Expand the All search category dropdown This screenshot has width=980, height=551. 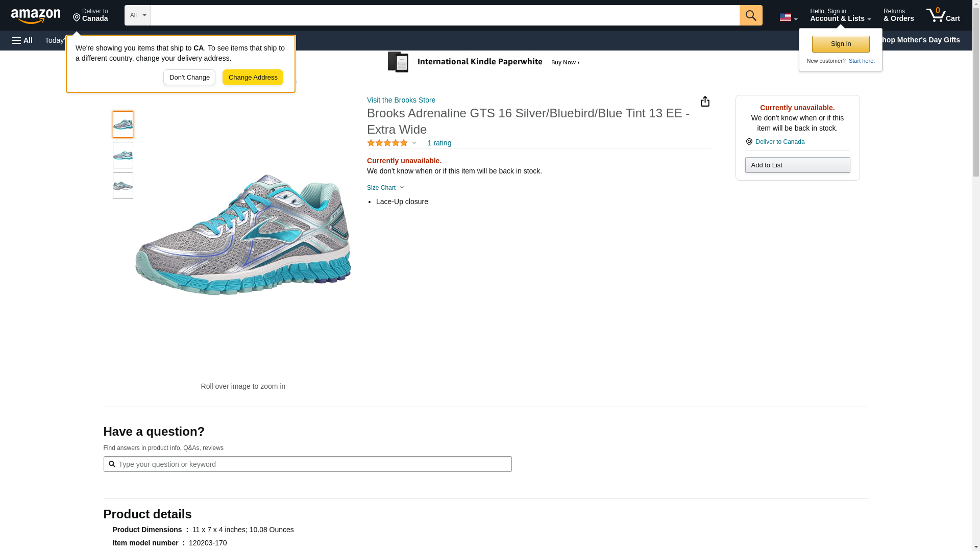pos(137,15)
